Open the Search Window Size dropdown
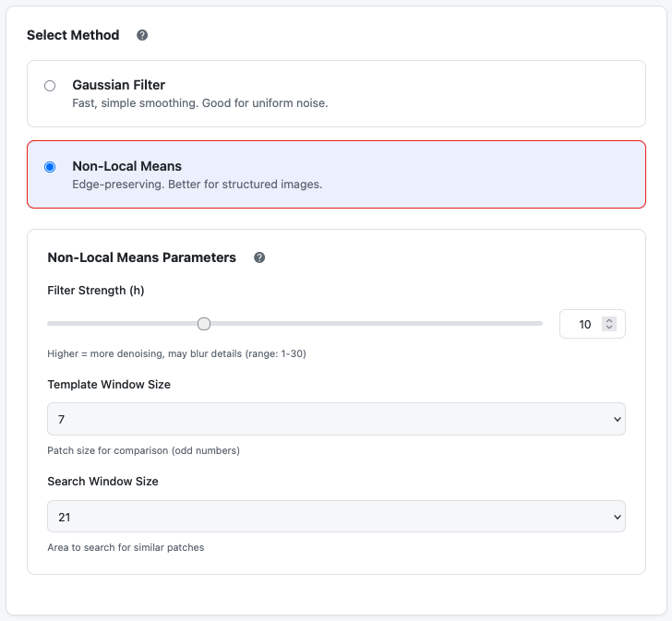672x621 pixels. pyautogui.click(x=336, y=517)
